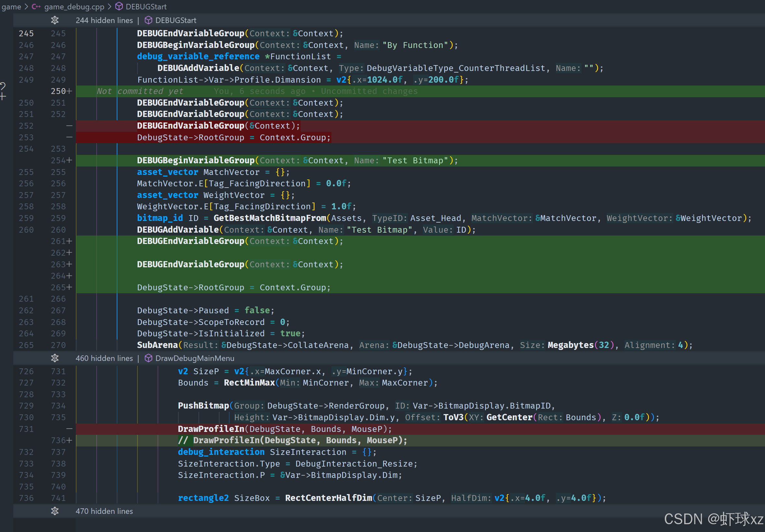Viewport: 765px width, 532px height.
Task: Jump to DrawDebugMainMenu from hidden lines bar
Action: (195, 358)
